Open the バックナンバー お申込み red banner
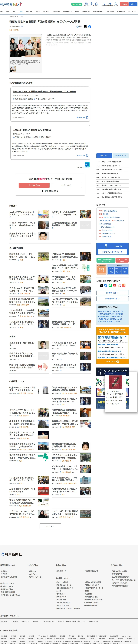This screenshot has width=138, height=644. tap(122, 260)
